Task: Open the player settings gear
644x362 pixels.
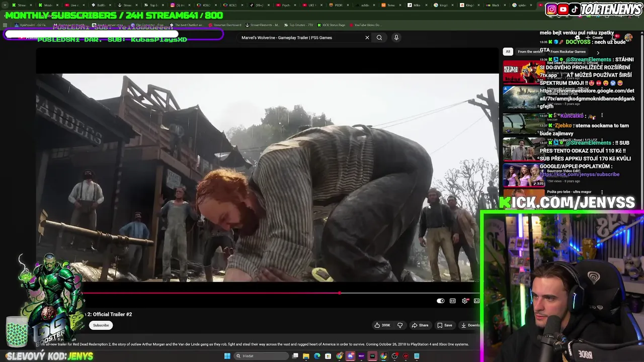Action: pyautogui.click(x=465, y=301)
